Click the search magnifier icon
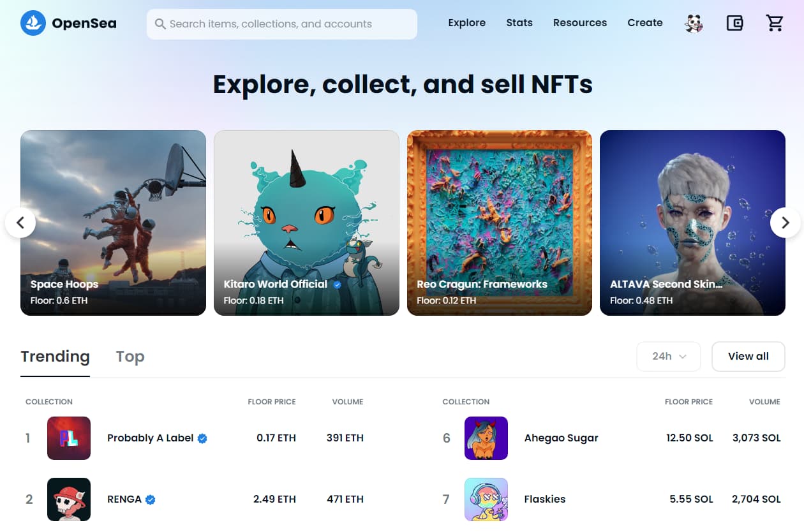 (x=161, y=24)
